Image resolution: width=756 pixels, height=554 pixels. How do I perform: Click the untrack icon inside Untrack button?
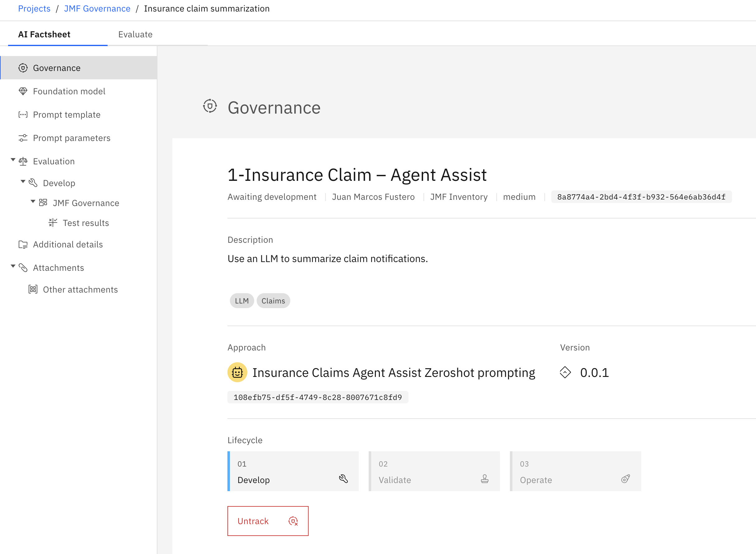pos(293,521)
